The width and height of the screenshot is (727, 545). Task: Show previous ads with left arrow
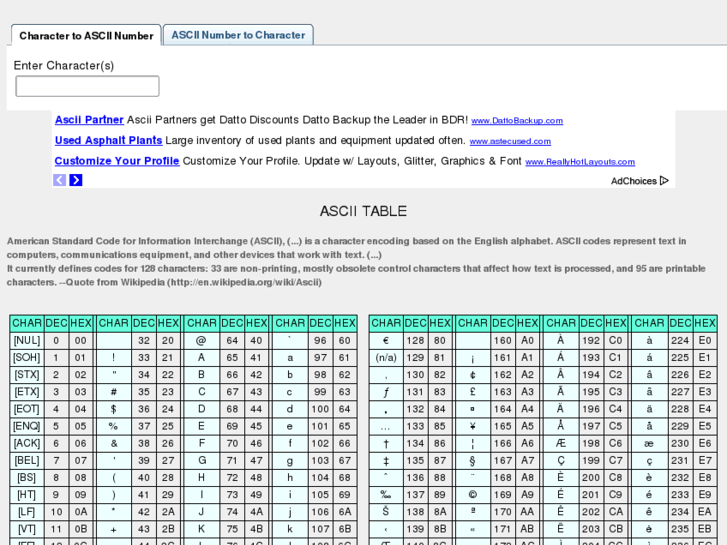coord(59,180)
